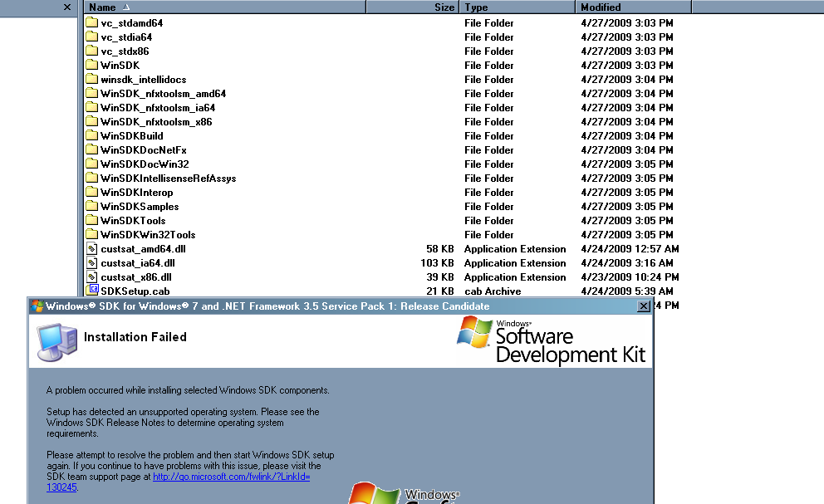The width and height of the screenshot is (824, 504).
Task: Click the 39 KB size value
Action: pos(440,277)
